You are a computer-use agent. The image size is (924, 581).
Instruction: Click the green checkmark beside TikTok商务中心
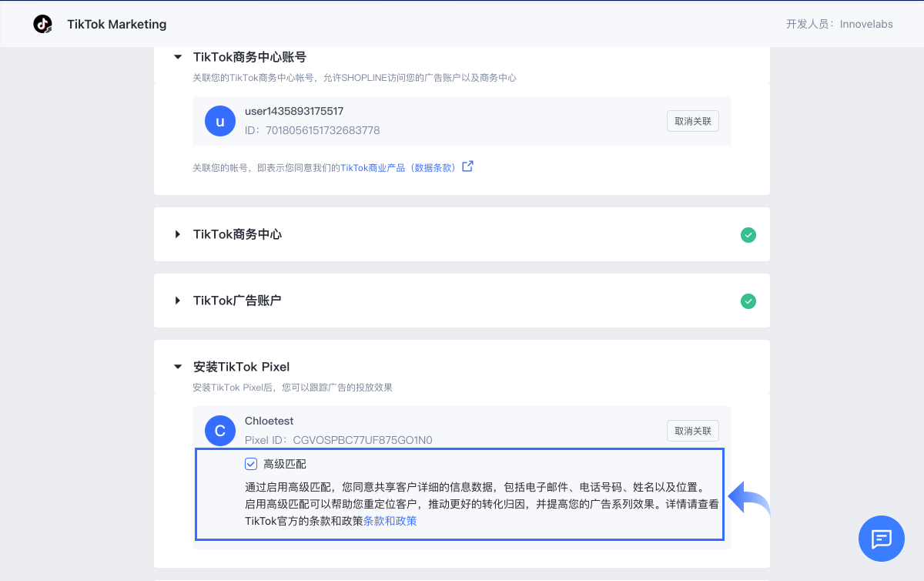748,235
